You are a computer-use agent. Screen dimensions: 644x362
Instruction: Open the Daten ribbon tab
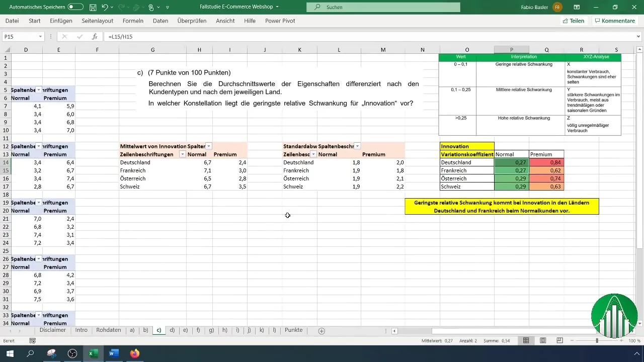coord(160,21)
